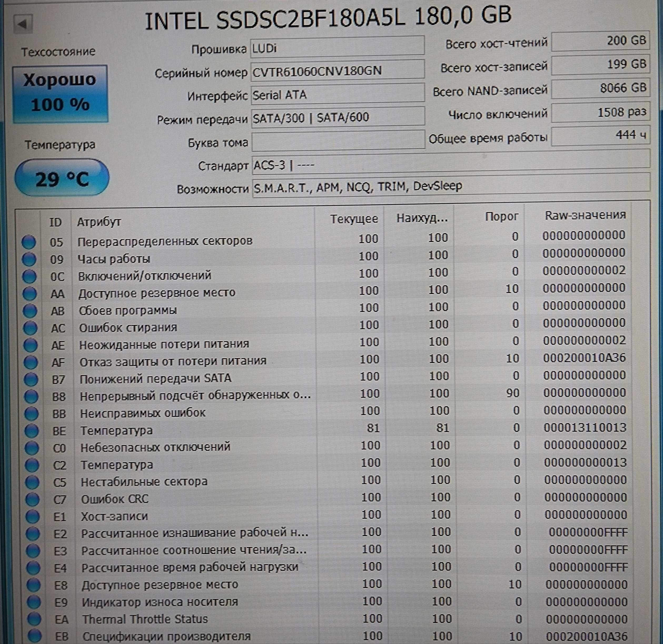Click the status circle for attribute C5
Viewport: 663px width, 644px height.
32,483
